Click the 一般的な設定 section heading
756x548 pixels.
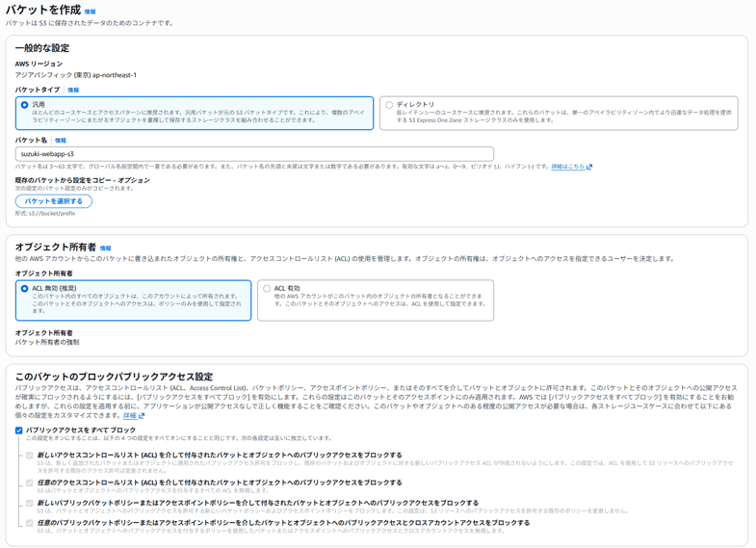(x=42, y=48)
